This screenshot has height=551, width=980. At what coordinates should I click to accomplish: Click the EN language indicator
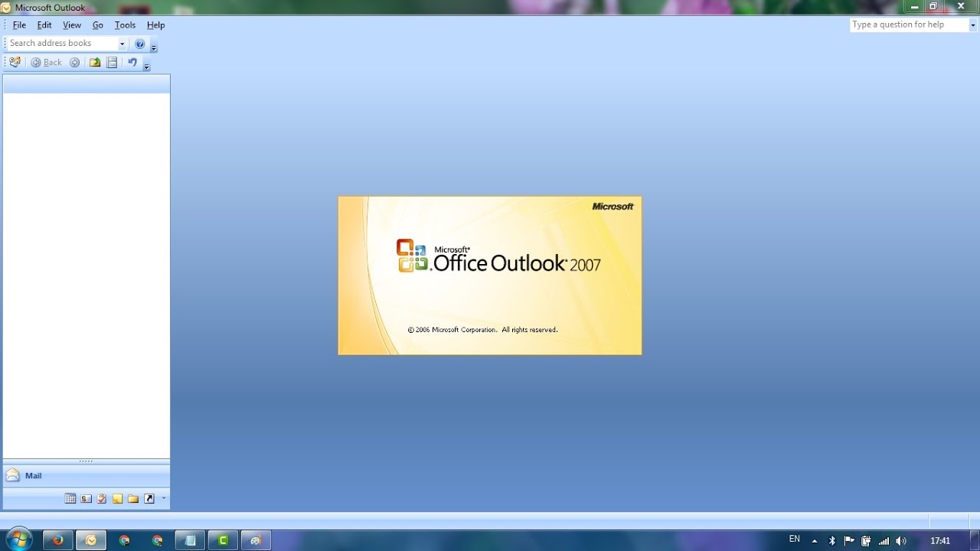click(x=795, y=540)
